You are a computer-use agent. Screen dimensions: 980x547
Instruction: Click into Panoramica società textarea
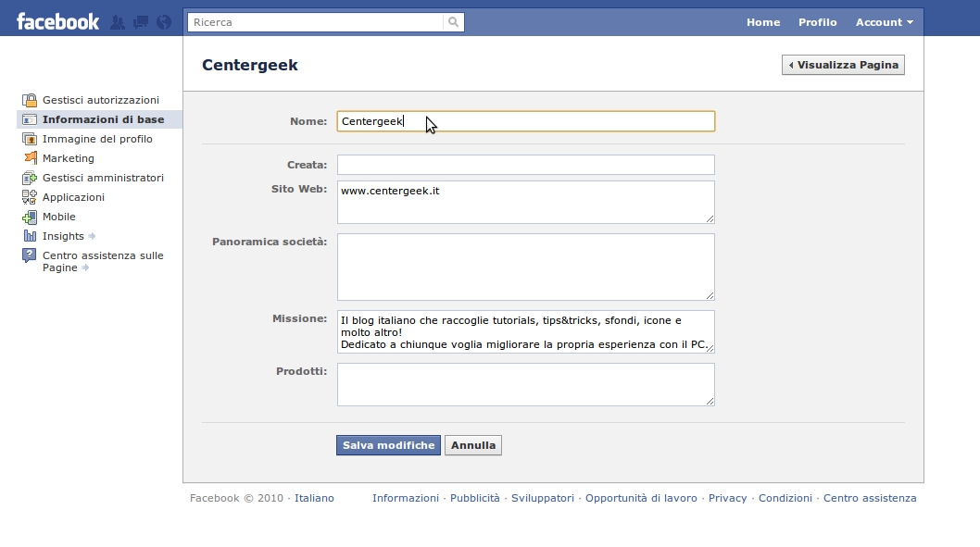click(x=525, y=267)
